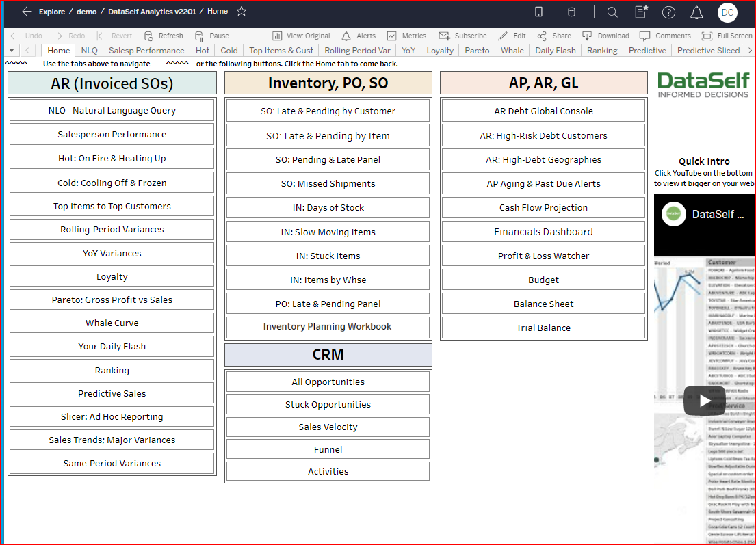
Task: Switch to the Pareto tab
Action: [x=477, y=51]
